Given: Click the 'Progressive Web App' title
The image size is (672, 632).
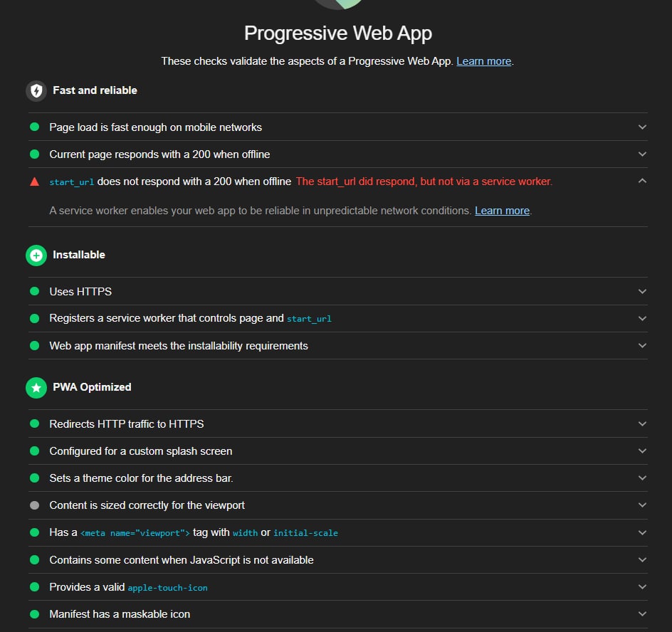Looking at the screenshot, I should click(337, 33).
